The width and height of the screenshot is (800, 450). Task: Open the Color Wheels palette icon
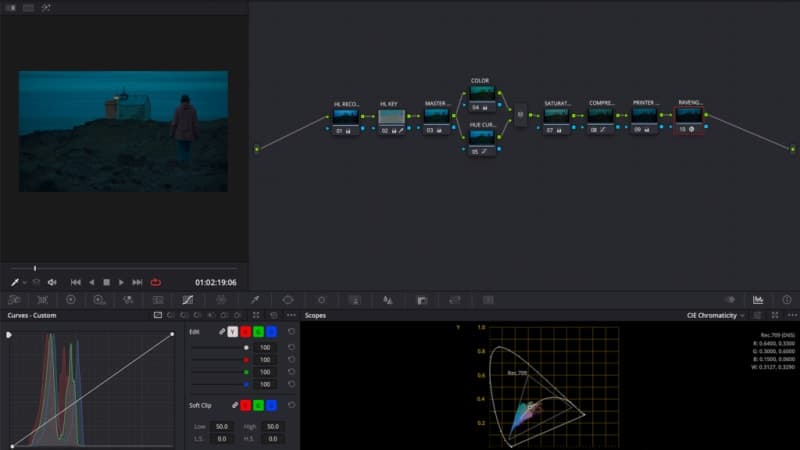[x=70, y=300]
